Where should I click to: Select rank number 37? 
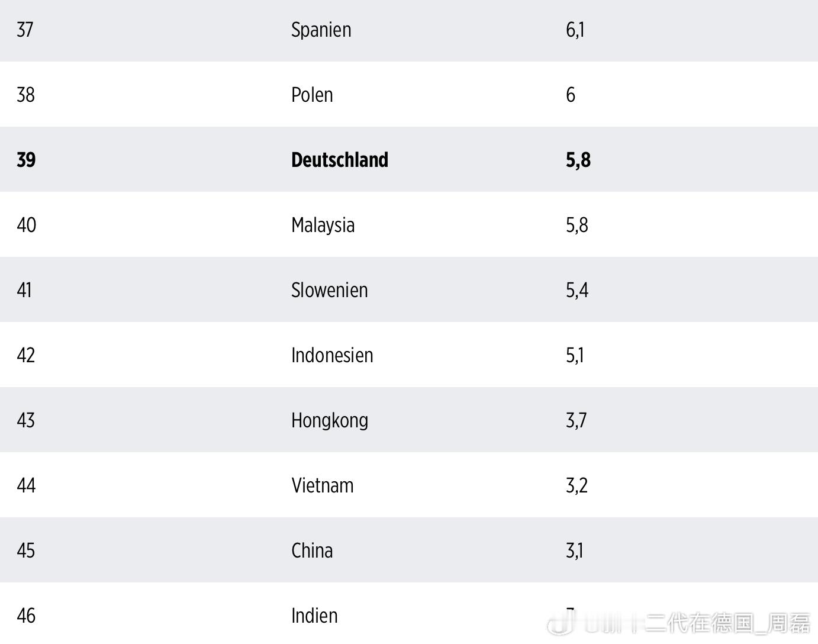tap(25, 30)
